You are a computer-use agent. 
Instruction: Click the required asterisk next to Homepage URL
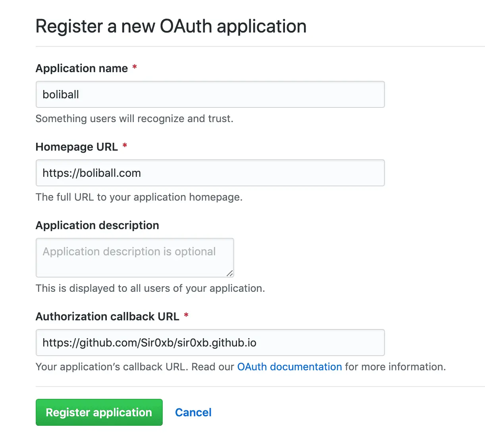125,146
